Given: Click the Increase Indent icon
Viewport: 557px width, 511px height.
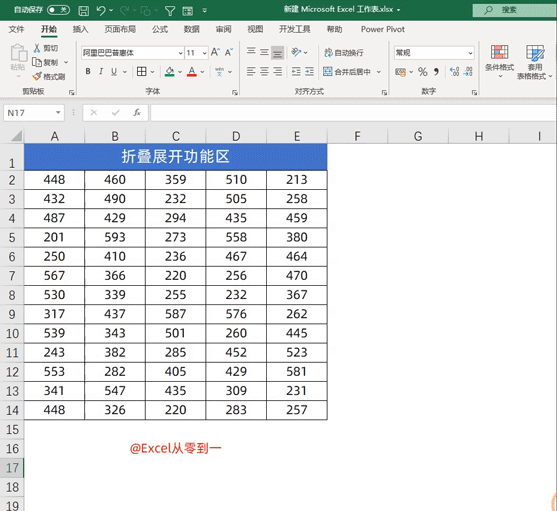Looking at the screenshot, I should tap(309, 72).
